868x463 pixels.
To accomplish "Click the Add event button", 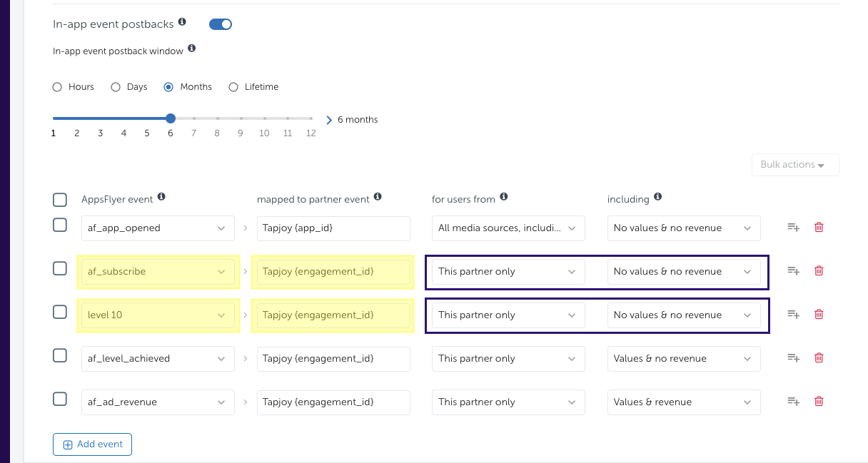I will click(x=92, y=444).
